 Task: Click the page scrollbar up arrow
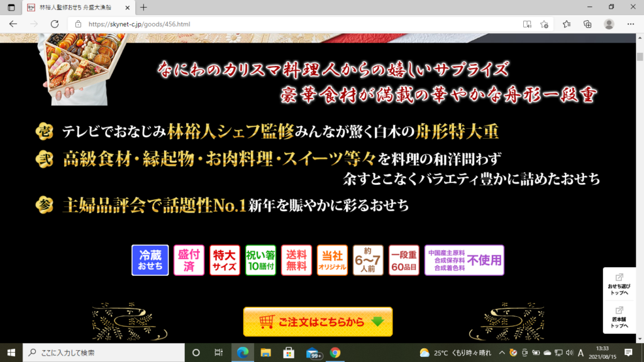(640, 38)
